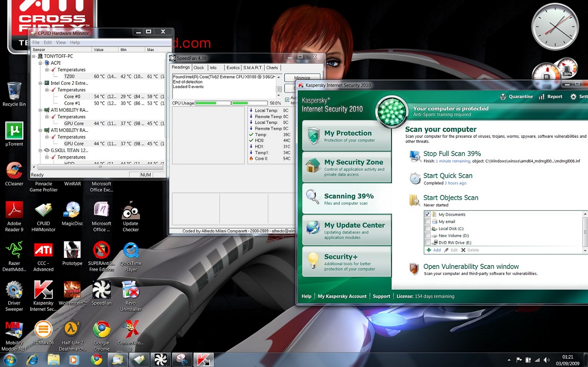Select the Driver Sweeper desktop icon
Screen dimensions: 588x367
[14, 296]
